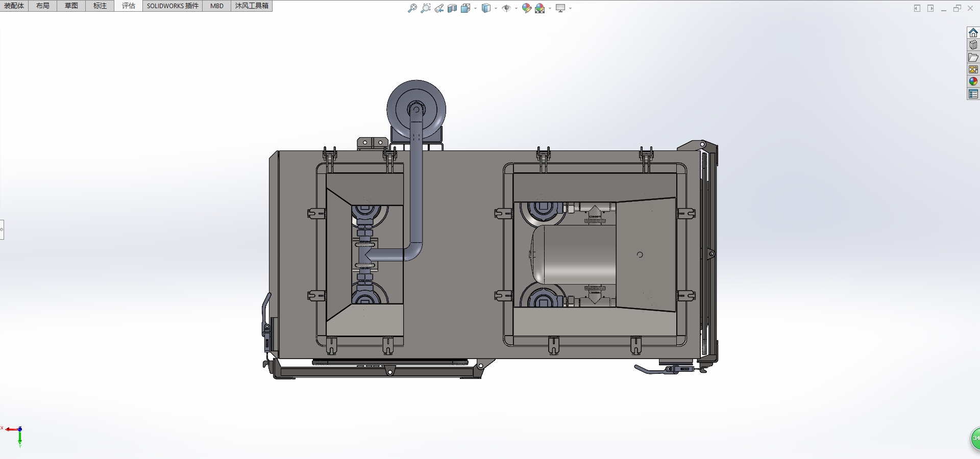The height and width of the screenshot is (459, 980).
Task: Switch to the 布局 tab
Action: tap(43, 6)
